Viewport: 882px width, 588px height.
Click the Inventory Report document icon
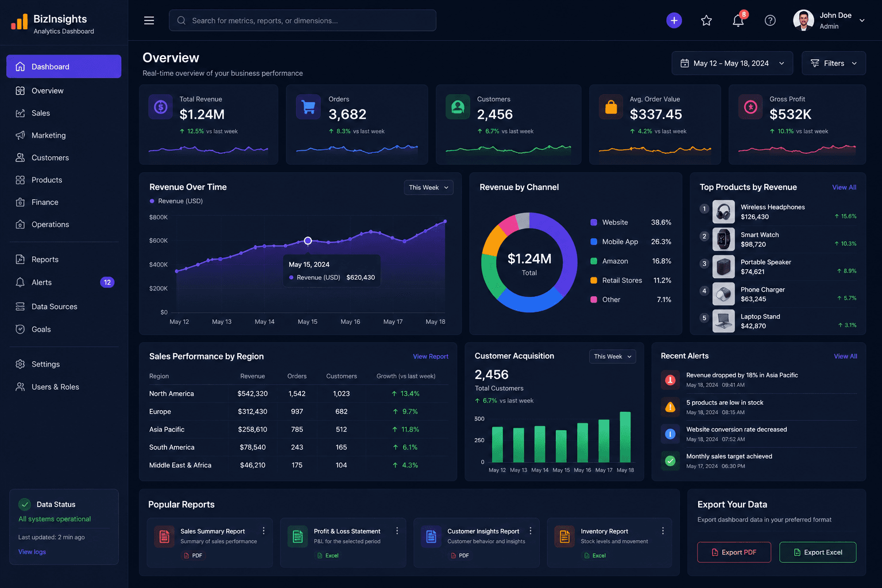[x=564, y=536]
